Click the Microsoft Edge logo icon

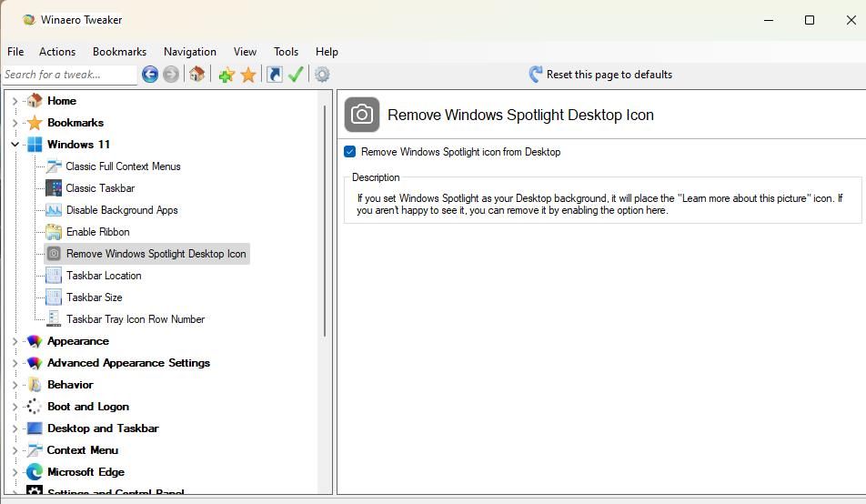click(x=35, y=472)
